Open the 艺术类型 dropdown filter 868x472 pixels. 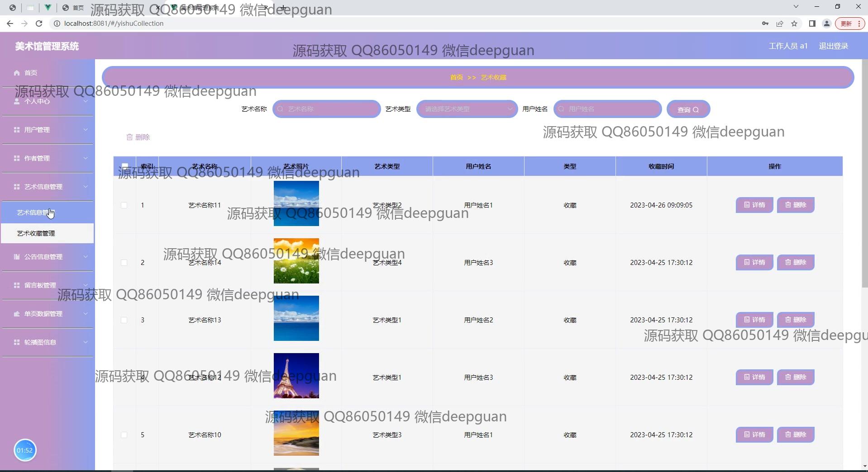(467, 109)
